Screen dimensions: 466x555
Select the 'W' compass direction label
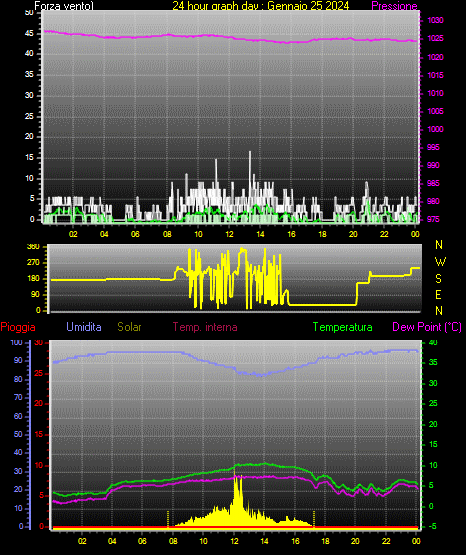(x=440, y=262)
